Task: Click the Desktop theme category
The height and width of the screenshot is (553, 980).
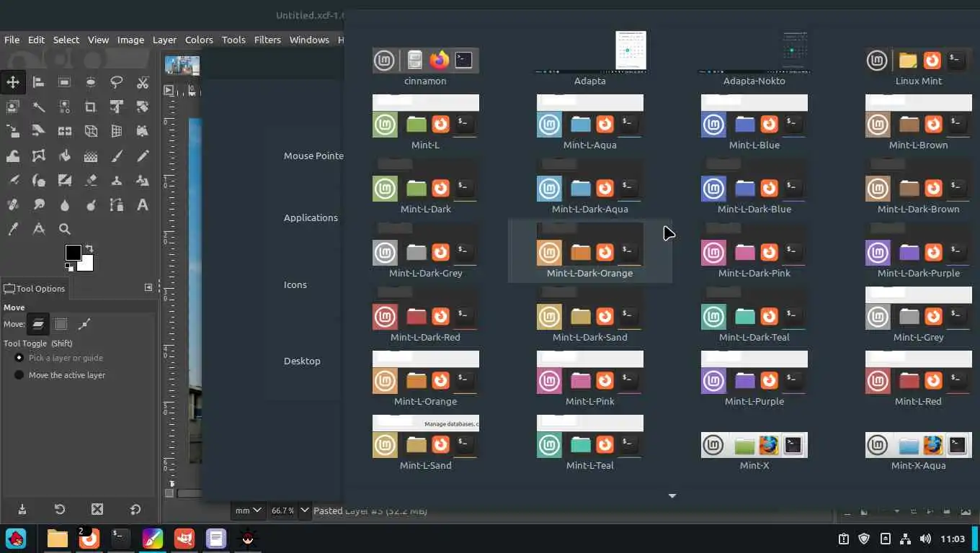Action: (302, 361)
